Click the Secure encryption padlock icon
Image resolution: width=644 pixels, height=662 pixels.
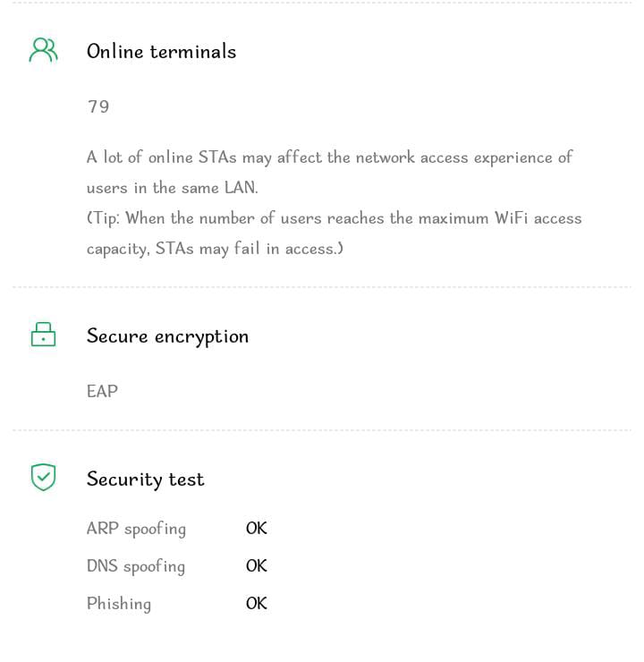[43, 335]
